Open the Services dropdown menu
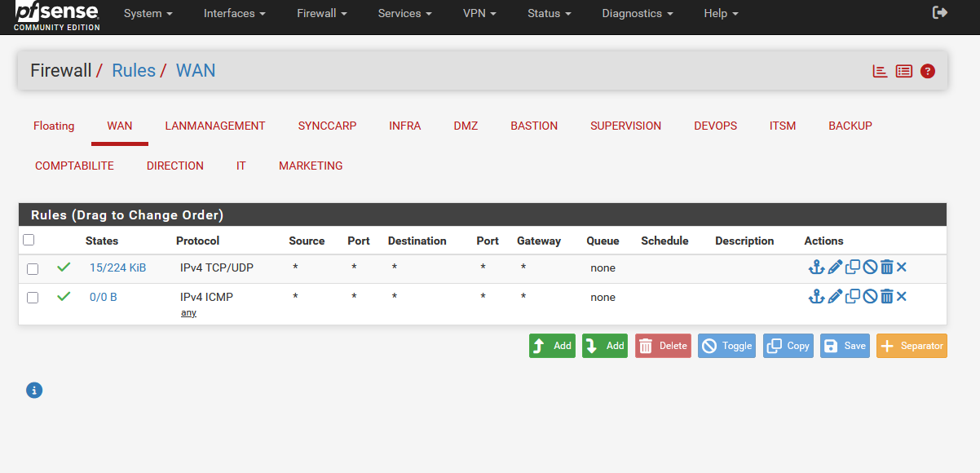This screenshot has width=980, height=473. point(405,14)
